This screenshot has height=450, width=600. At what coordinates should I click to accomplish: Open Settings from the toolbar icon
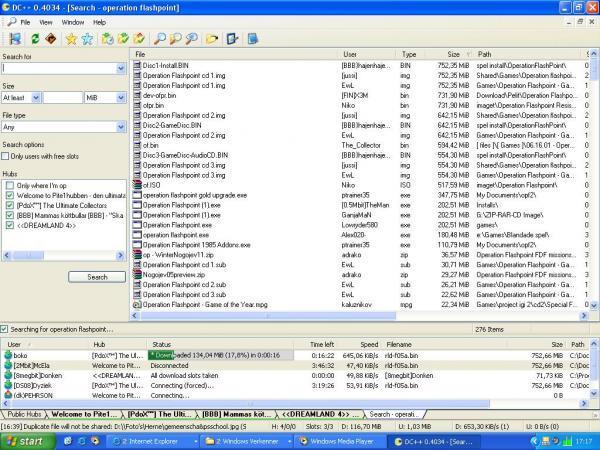click(232, 39)
